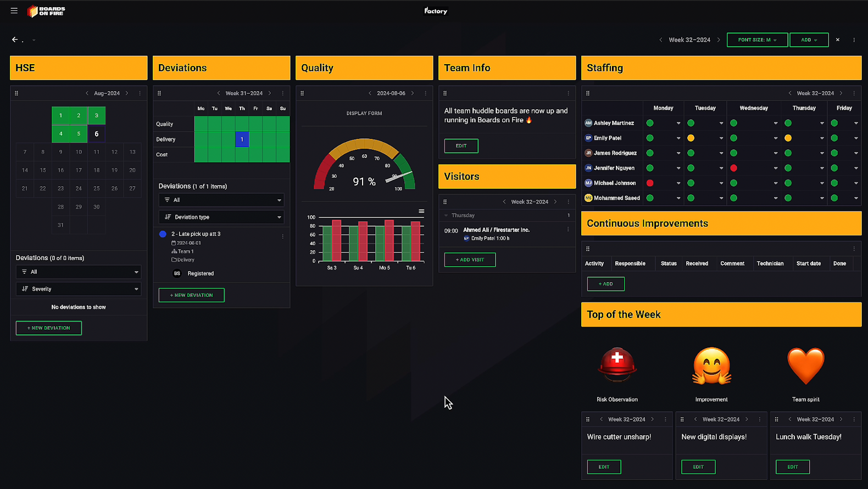
Task: Go to previous week in Visitors widget
Action: pos(504,202)
